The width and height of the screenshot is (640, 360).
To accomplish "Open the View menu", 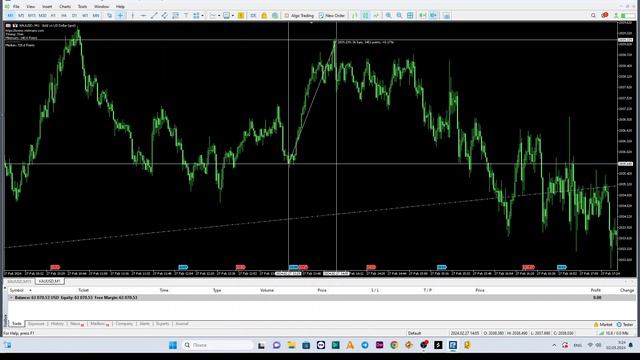I will click(31, 7).
